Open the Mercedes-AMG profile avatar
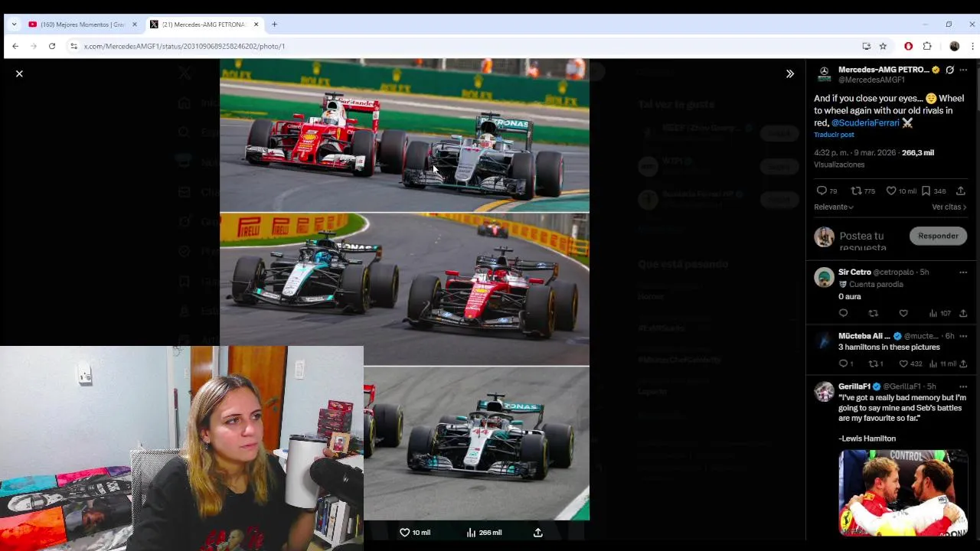 pos(824,74)
